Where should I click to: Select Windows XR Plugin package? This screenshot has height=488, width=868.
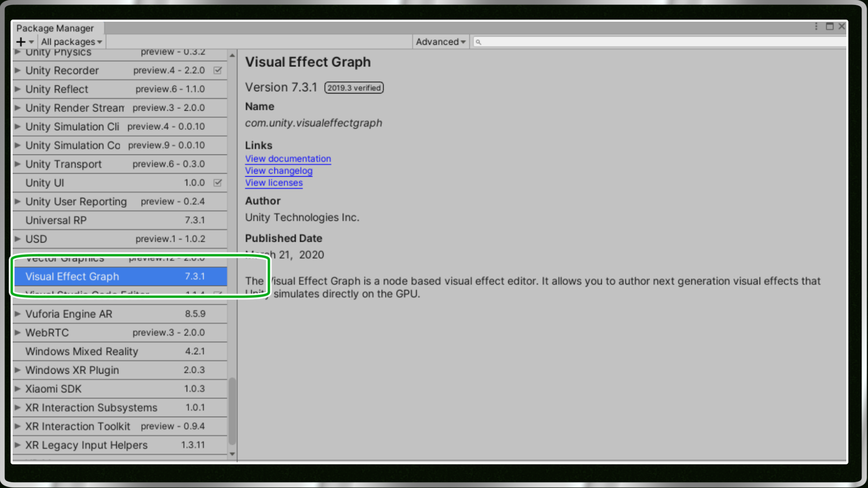(120, 370)
